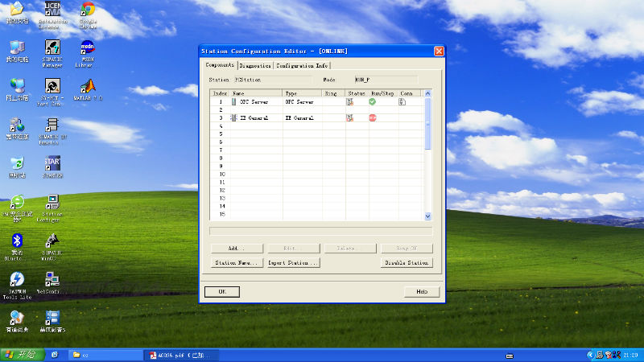Image resolution: width=644 pixels, height=362 pixels.
Task: Select the Recycle Bin desktop icon
Action: [17, 167]
